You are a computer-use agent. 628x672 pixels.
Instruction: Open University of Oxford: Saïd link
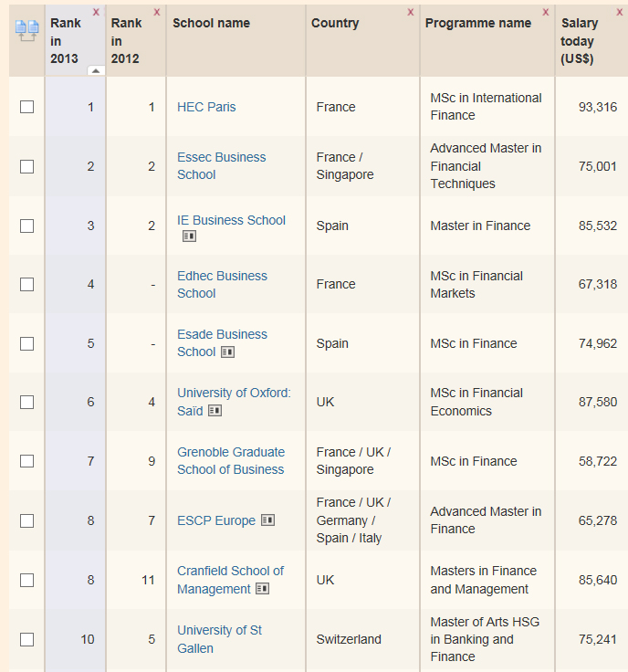click(x=234, y=402)
